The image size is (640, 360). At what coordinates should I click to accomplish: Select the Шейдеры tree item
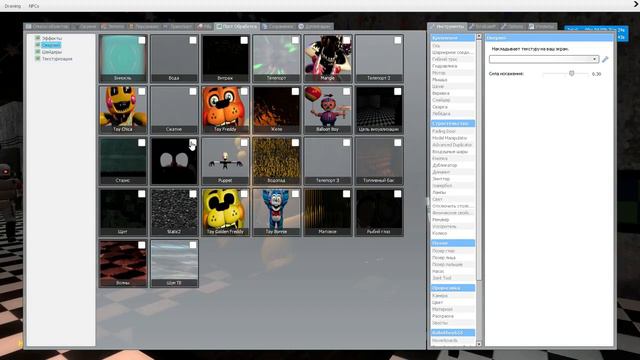52,52
